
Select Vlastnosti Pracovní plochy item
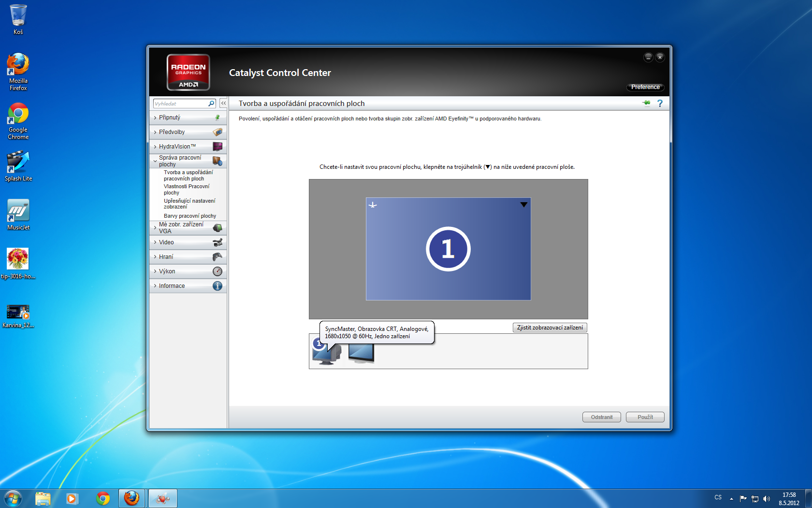point(187,190)
